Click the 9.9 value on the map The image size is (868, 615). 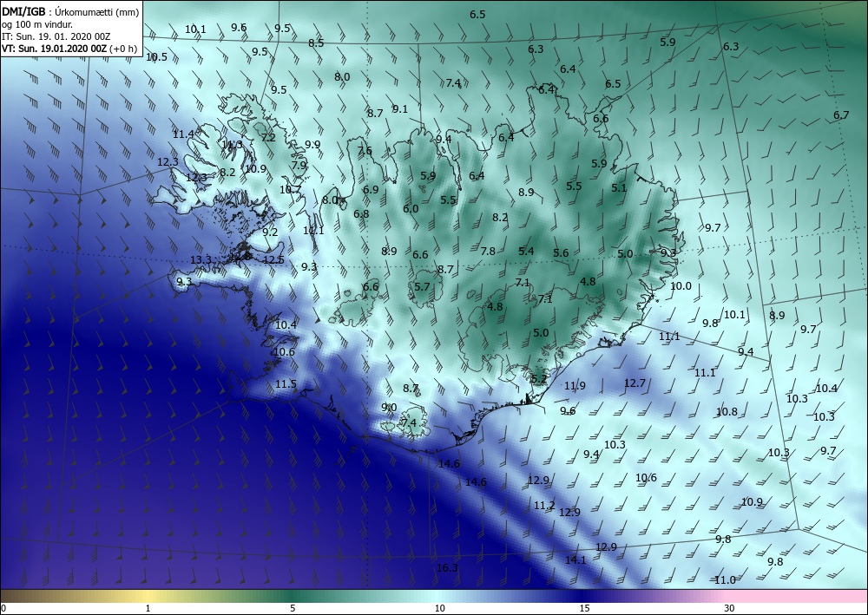click(x=312, y=144)
